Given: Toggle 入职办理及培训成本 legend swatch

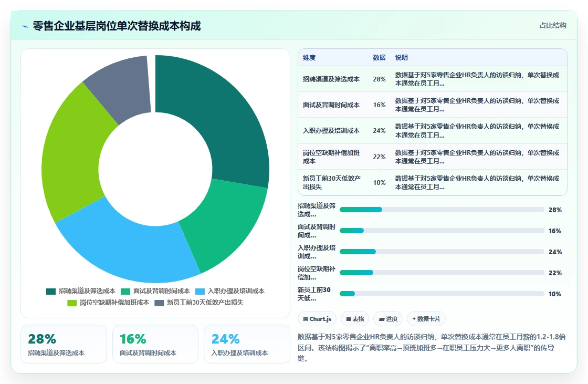Looking at the screenshot, I should [x=200, y=292].
